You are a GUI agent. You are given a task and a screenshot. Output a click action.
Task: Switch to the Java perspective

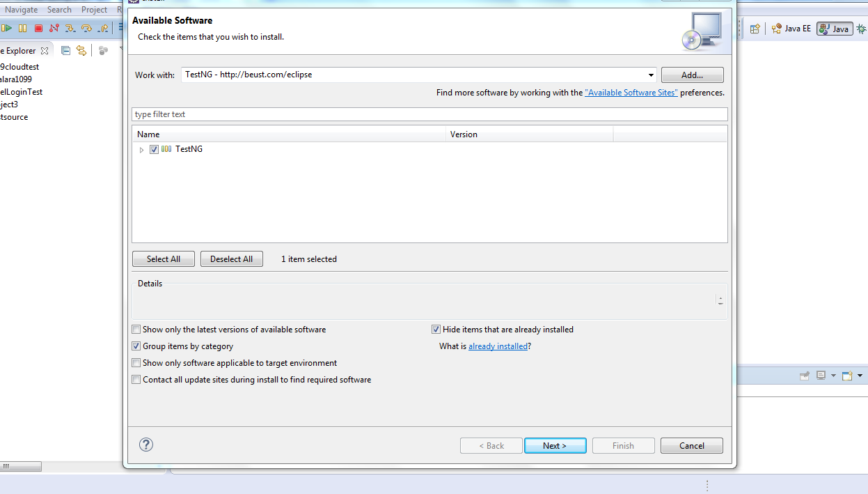click(x=835, y=29)
